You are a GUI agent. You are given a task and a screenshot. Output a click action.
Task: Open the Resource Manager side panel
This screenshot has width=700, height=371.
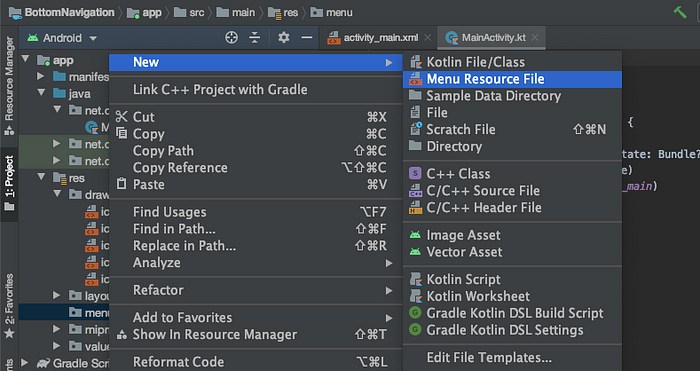click(9, 86)
